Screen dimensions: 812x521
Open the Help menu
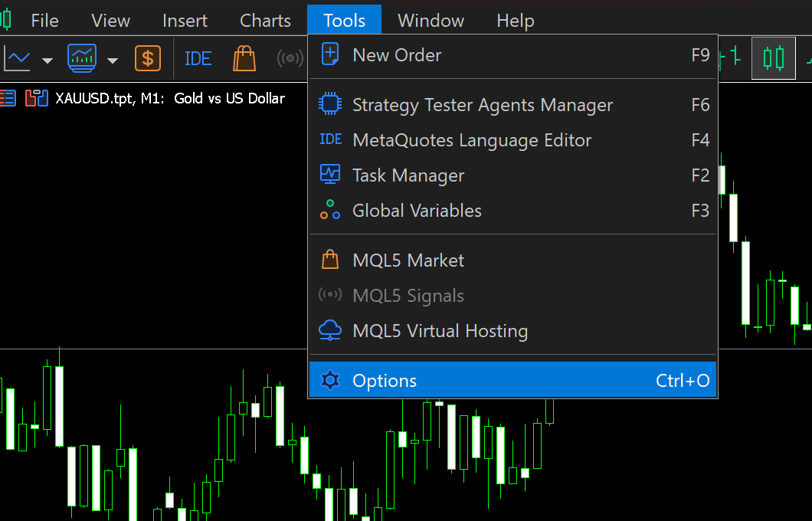click(516, 21)
